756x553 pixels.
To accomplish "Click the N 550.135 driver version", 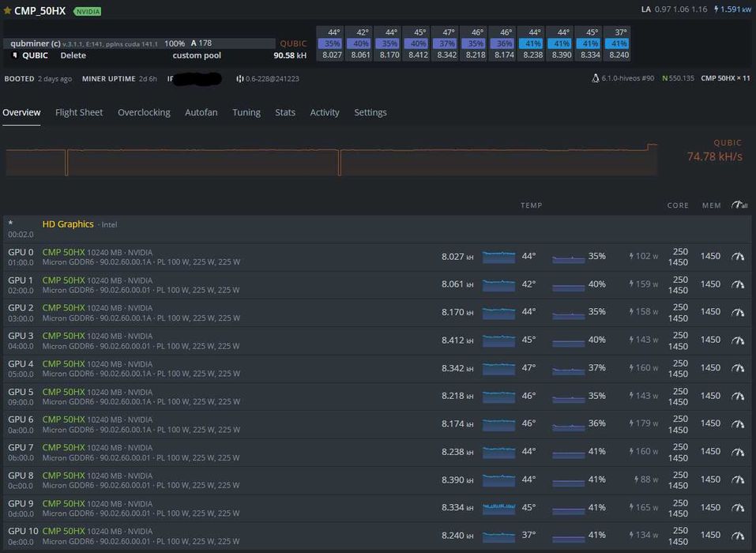I will pyautogui.click(x=678, y=78).
